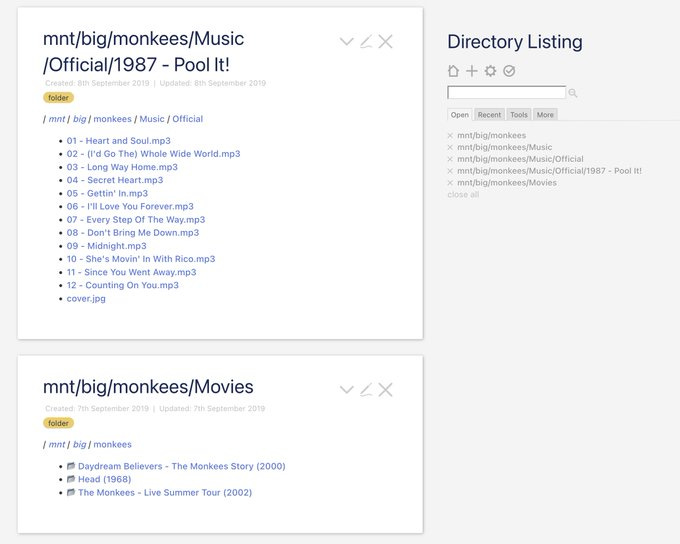The width and height of the screenshot is (680, 544).
Task: Create a new tiddler with plus icon
Action: coord(472,71)
